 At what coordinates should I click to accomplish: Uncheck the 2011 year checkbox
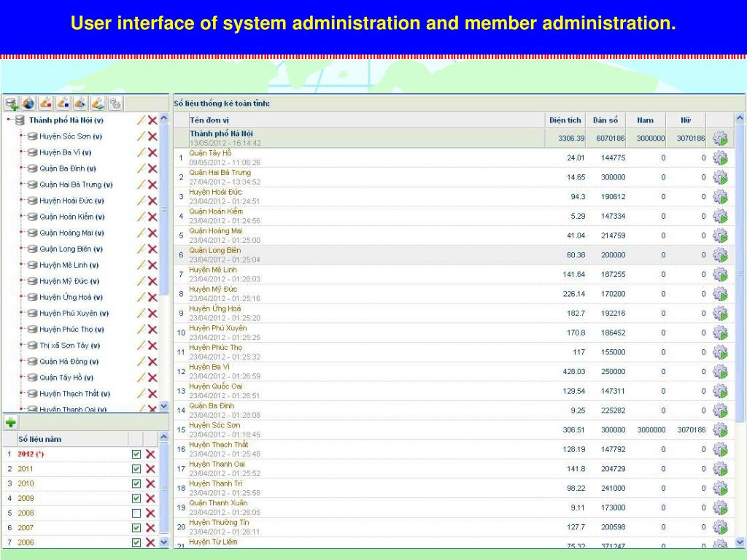136,469
